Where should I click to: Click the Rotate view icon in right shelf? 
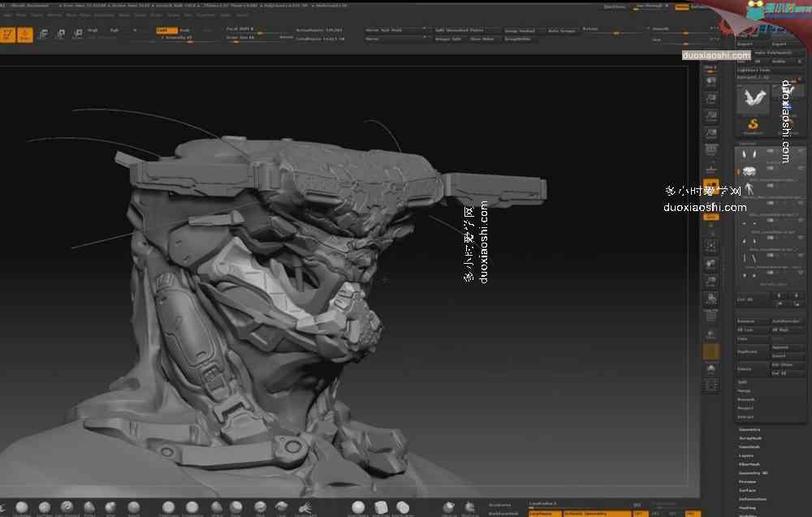[x=711, y=299]
